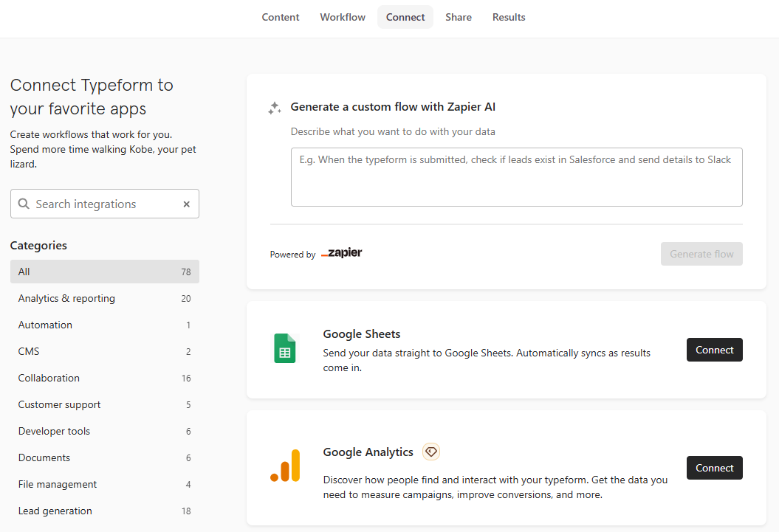Select the CMS category
779x532 pixels.
105,351
